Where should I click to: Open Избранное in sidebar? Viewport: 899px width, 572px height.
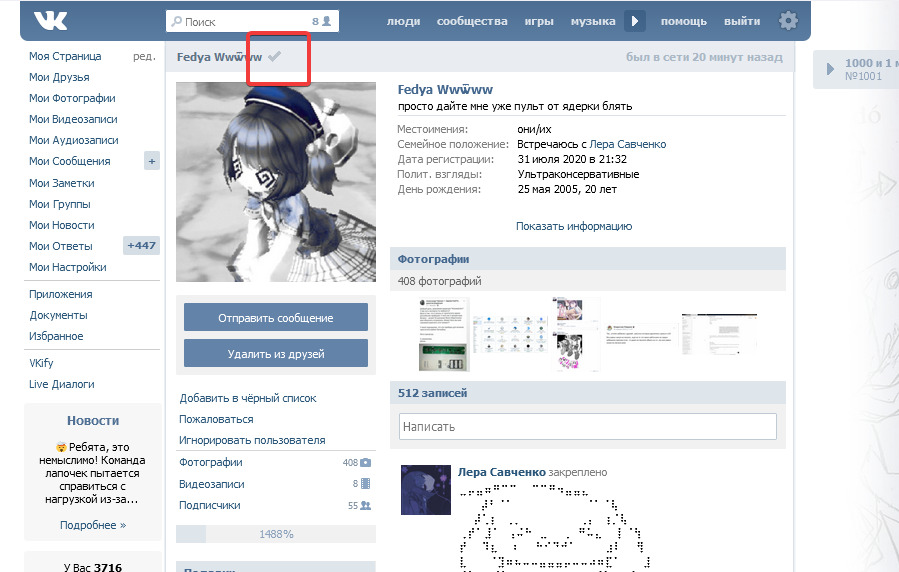56,336
